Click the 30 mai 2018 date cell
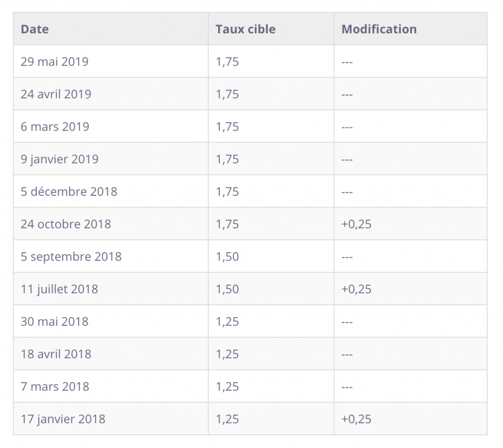Screen dimensions: 503x448 [x=55, y=321]
